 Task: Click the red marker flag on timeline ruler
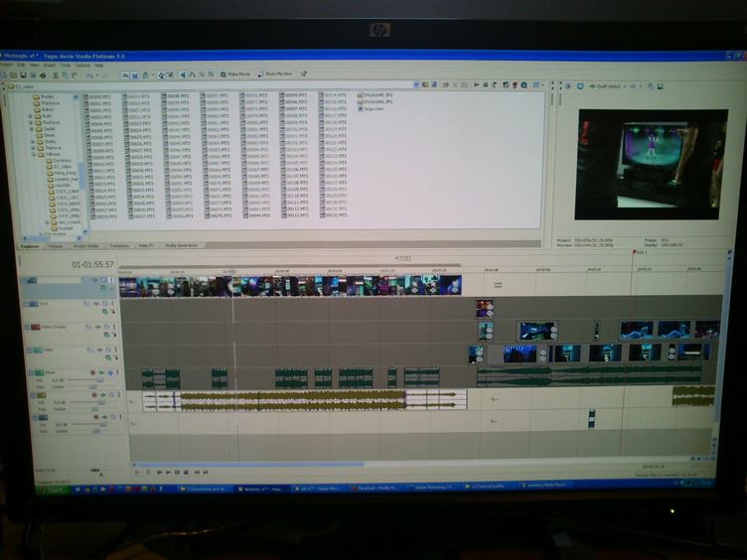[634, 252]
